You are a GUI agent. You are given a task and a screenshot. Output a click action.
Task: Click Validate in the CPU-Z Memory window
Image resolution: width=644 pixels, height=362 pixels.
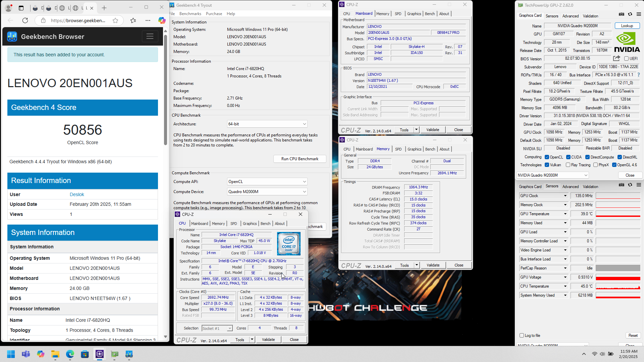[433, 265]
